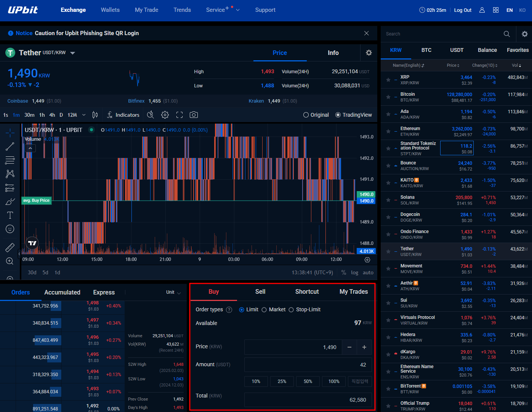Screen dimensions: 532x412
Task: Switch to the Sell tab
Action: tap(260, 292)
